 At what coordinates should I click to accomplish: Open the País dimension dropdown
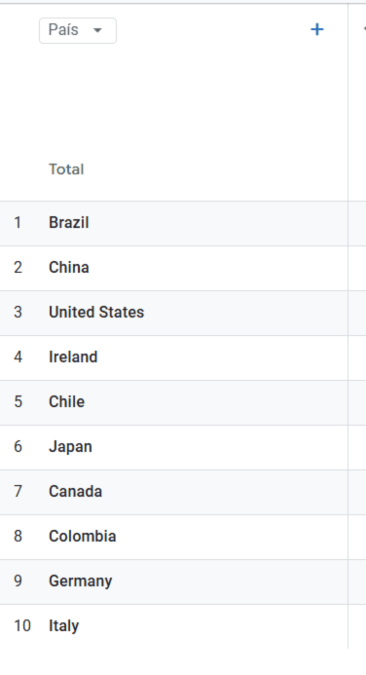[x=78, y=31]
